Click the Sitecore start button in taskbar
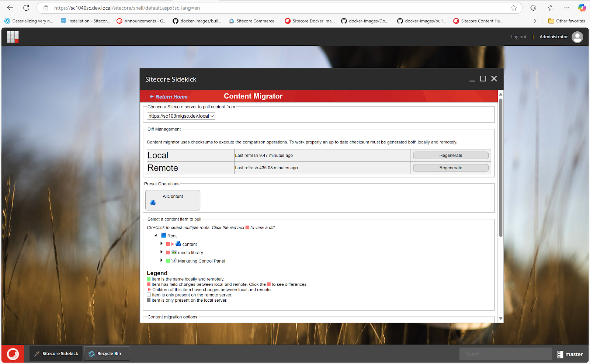The width and height of the screenshot is (590, 364). click(x=13, y=354)
